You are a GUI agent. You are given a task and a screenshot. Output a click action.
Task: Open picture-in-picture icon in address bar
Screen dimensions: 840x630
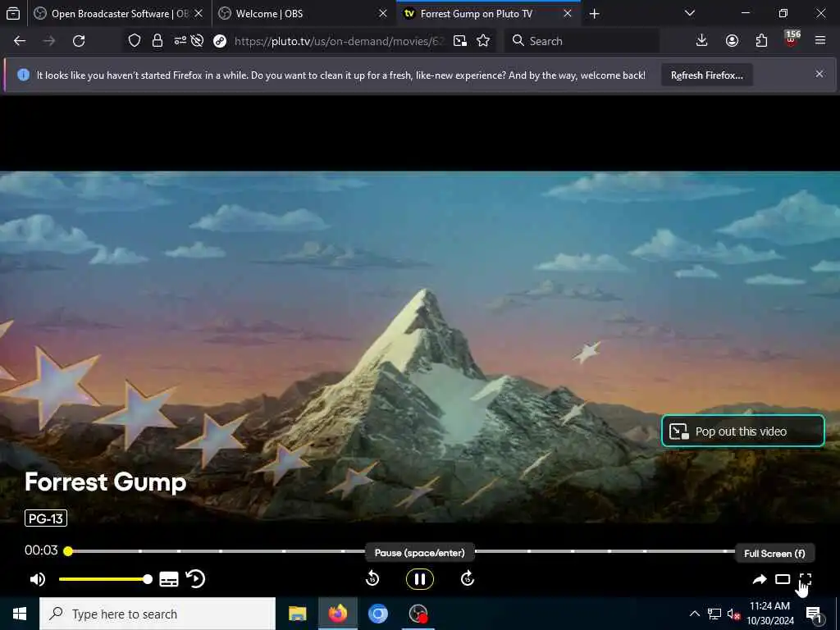tap(459, 41)
